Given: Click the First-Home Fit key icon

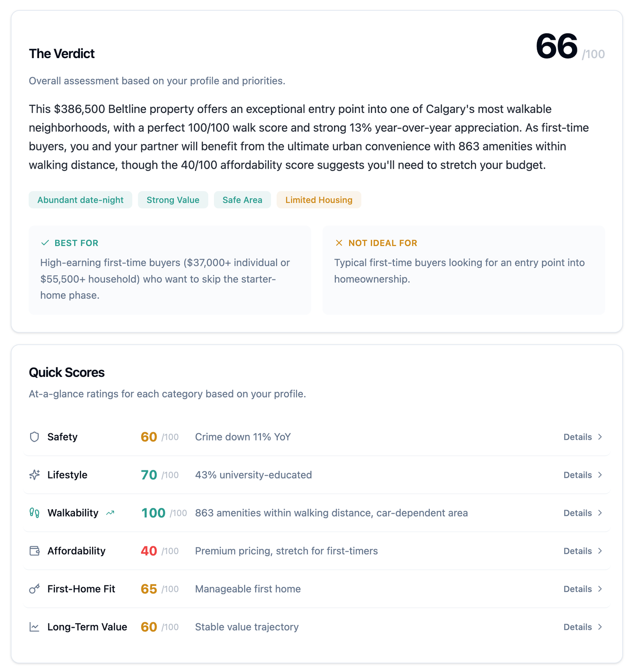Looking at the screenshot, I should coord(35,589).
